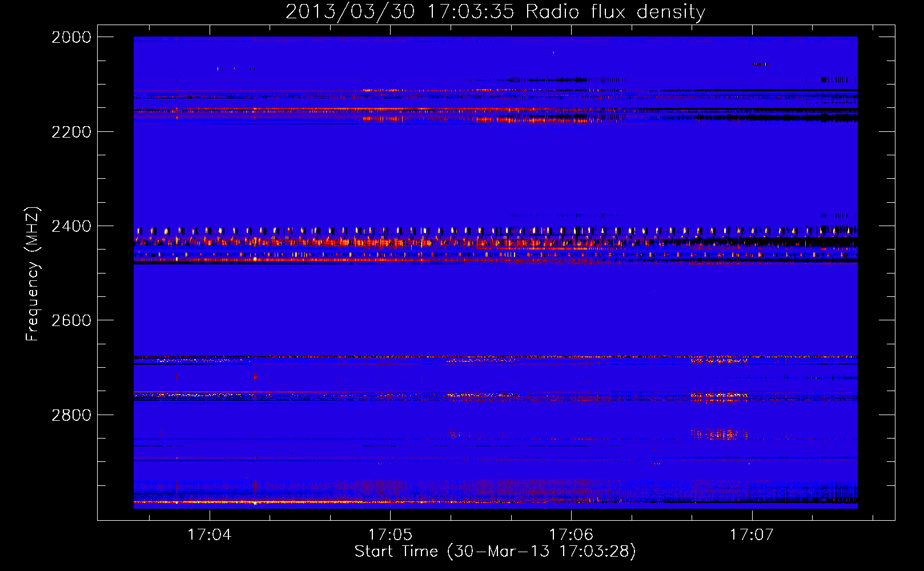Select the 2800 frequency tick label
This screenshot has height=571, width=924.
tap(71, 415)
